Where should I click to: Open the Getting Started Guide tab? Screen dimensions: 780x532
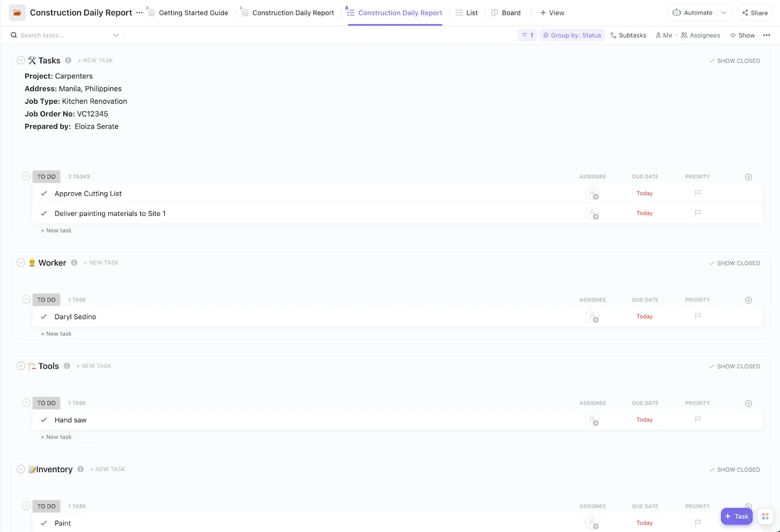click(188, 13)
